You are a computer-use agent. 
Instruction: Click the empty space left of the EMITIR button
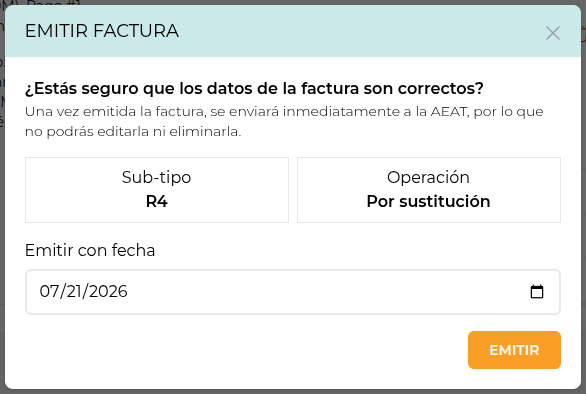(x=247, y=350)
